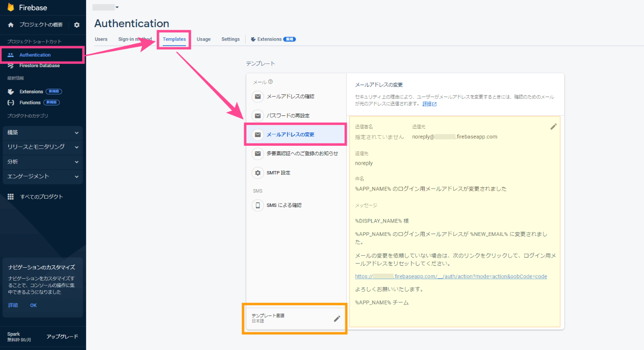644x350 pixels.
Task: Click the noreply@ sender address text
Action: coord(454,137)
